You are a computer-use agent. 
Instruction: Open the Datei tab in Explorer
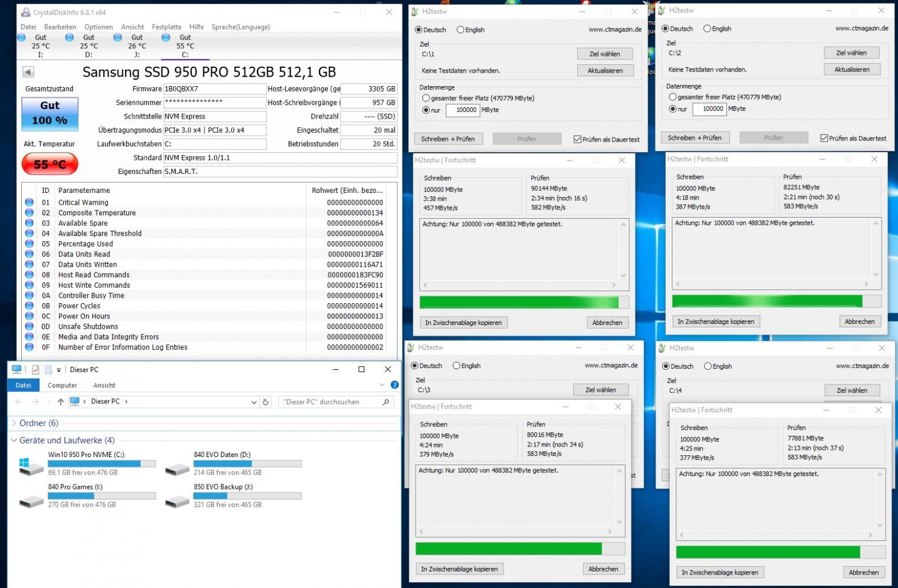[24, 385]
